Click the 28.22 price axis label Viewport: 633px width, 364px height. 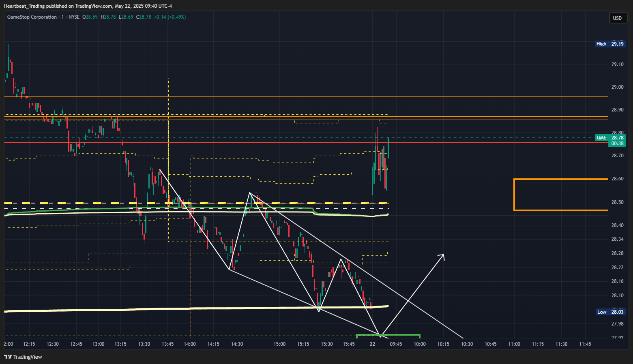[x=617, y=268]
